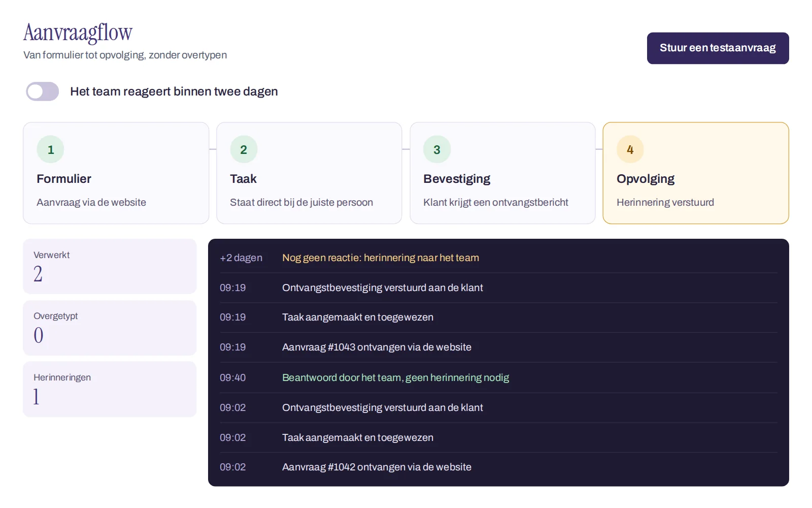Click the Aanvraagflow heading
Image resolution: width=812 pixels, height=508 pixels.
[78, 33]
